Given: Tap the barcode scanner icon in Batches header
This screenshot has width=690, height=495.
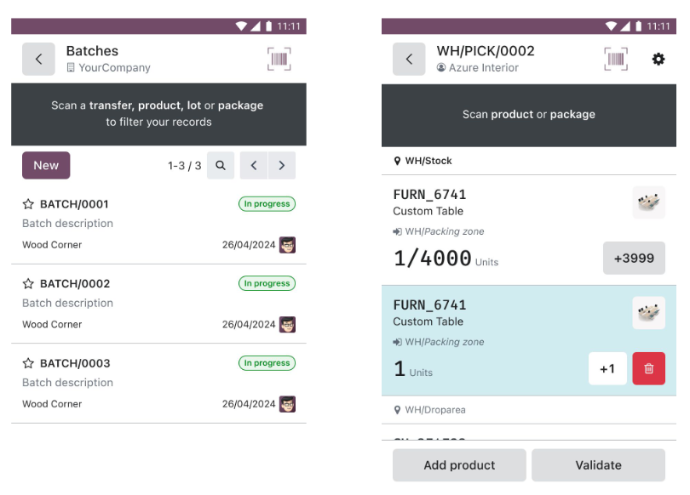Looking at the screenshot, I should pos(279,59).
